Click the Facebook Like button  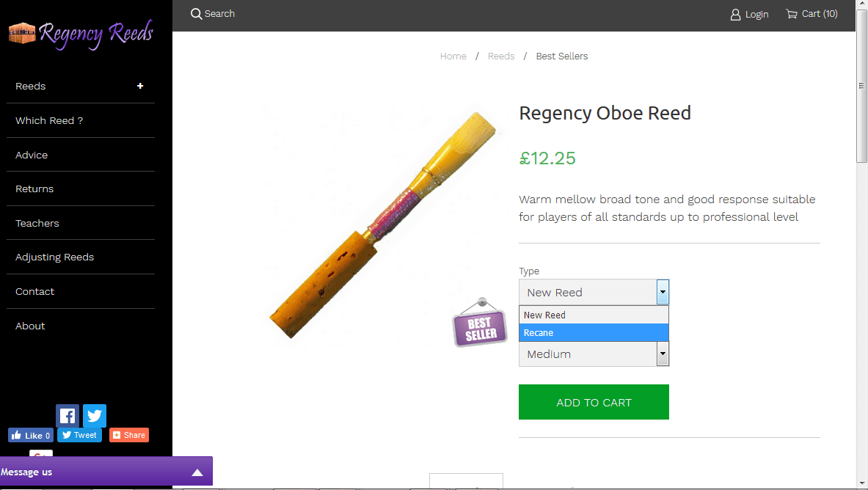31,435
